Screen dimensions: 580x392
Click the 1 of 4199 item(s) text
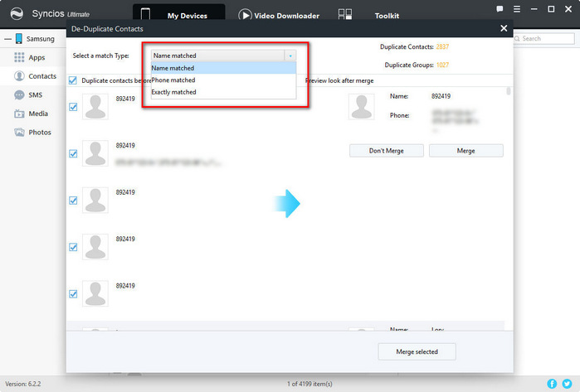click(309, 385)
